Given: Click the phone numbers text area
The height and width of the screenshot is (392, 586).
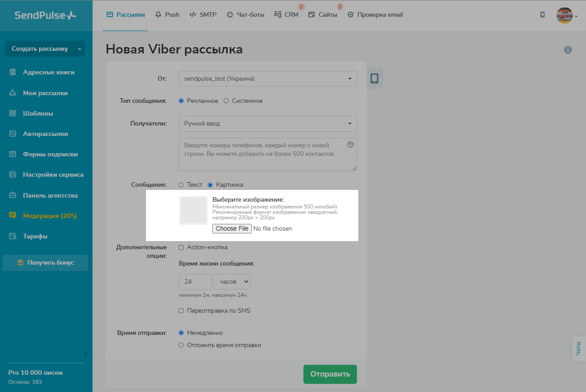Looking at the screenshot, I should (x=268, y=155).
